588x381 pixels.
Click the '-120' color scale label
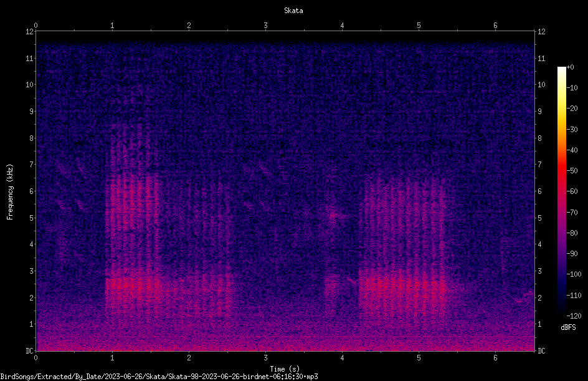(574, 316)
